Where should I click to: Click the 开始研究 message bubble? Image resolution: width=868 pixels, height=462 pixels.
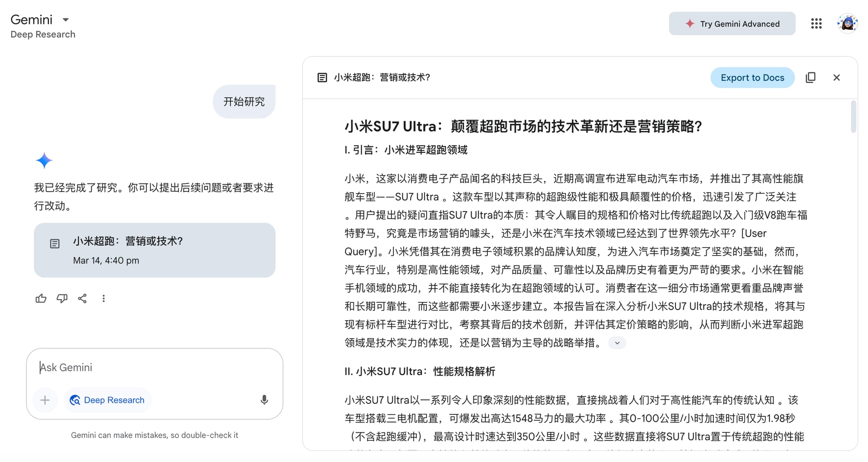(244, 102)
